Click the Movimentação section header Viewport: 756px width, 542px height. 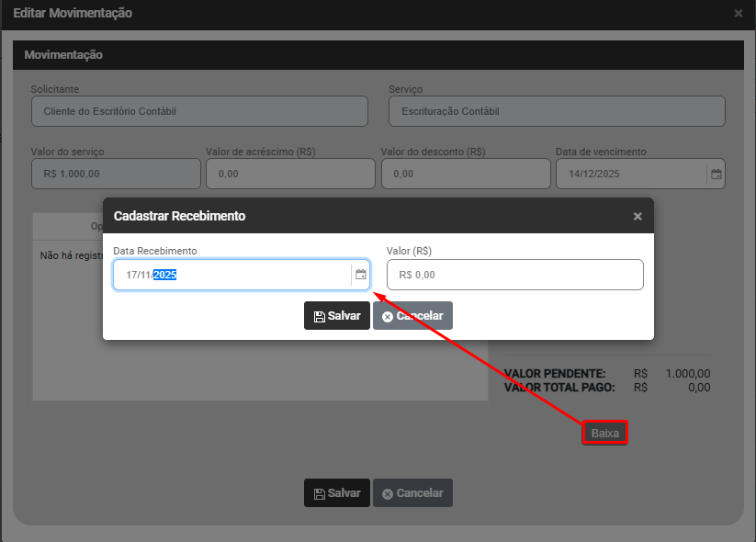[x=378, y=55]
